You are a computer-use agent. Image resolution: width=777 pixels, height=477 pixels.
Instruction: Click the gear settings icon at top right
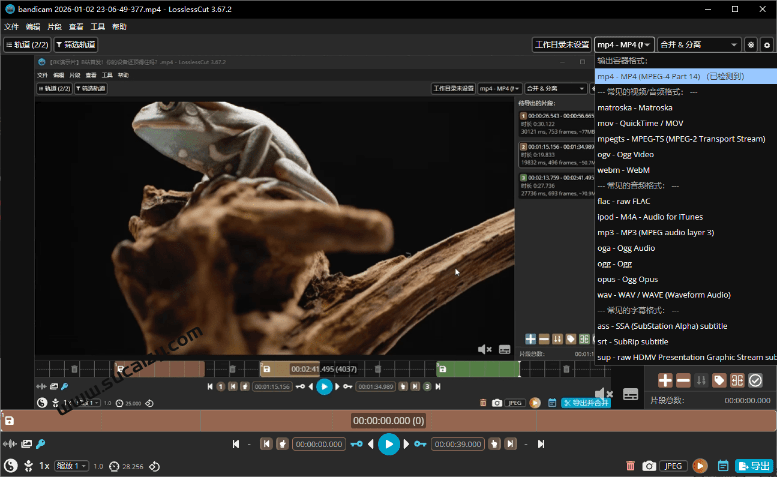767,45
